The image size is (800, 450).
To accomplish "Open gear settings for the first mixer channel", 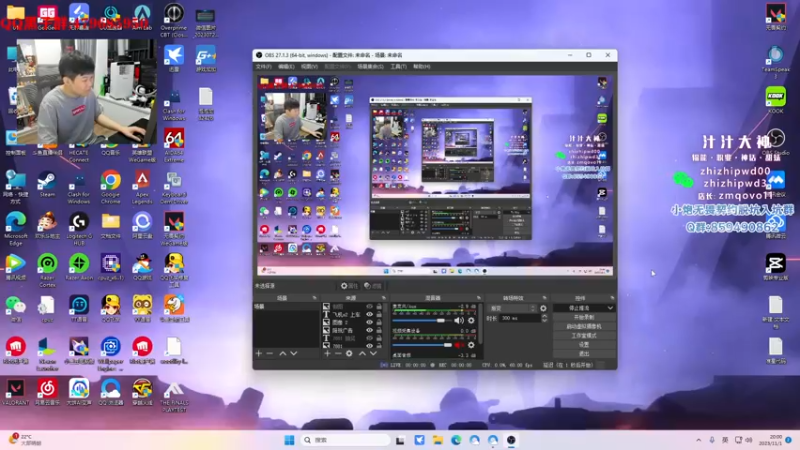I will coord(471,320).
